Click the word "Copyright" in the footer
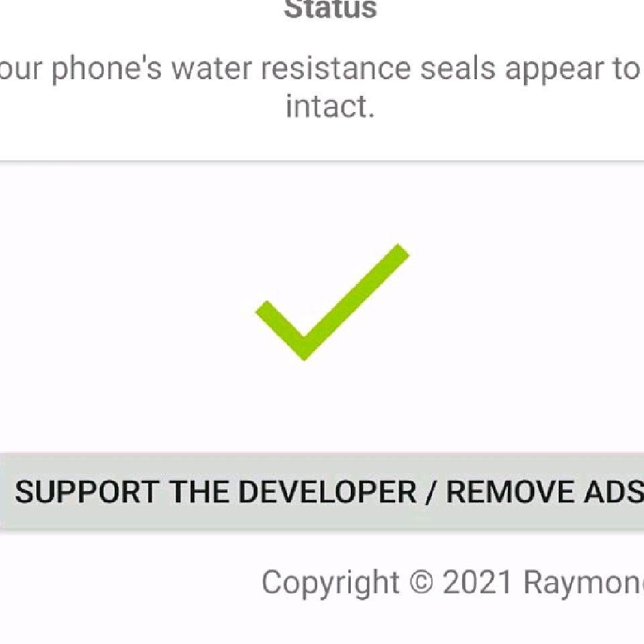 pyautogui.click(x=330, y=583)
